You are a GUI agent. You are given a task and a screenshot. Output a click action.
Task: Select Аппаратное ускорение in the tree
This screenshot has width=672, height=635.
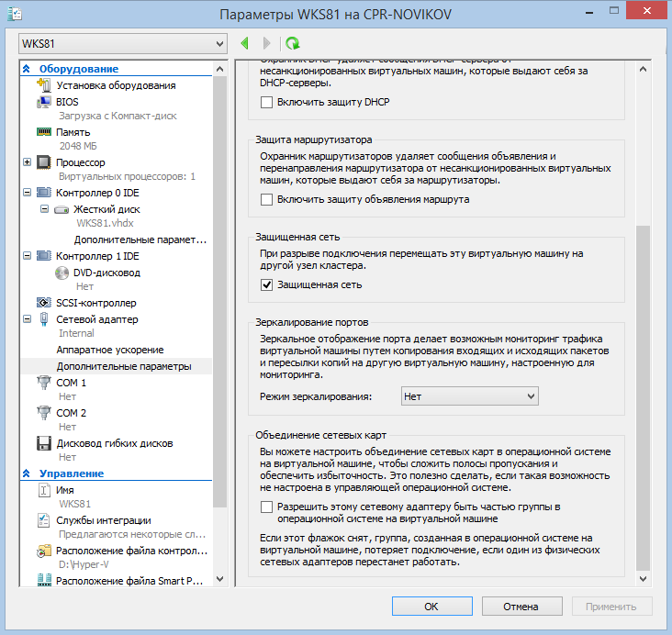(109, 350)
